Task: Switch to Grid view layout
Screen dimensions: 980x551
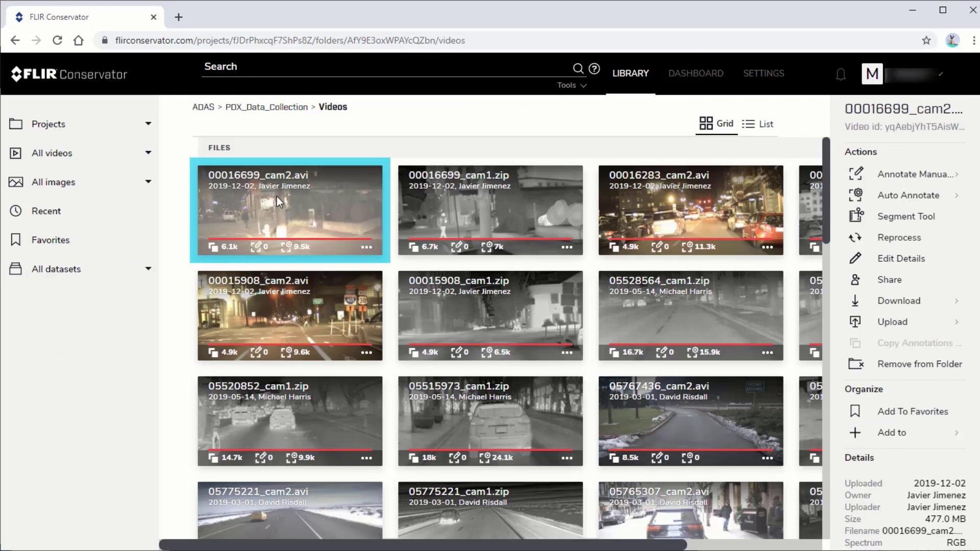Action: [x=716, y=124]
